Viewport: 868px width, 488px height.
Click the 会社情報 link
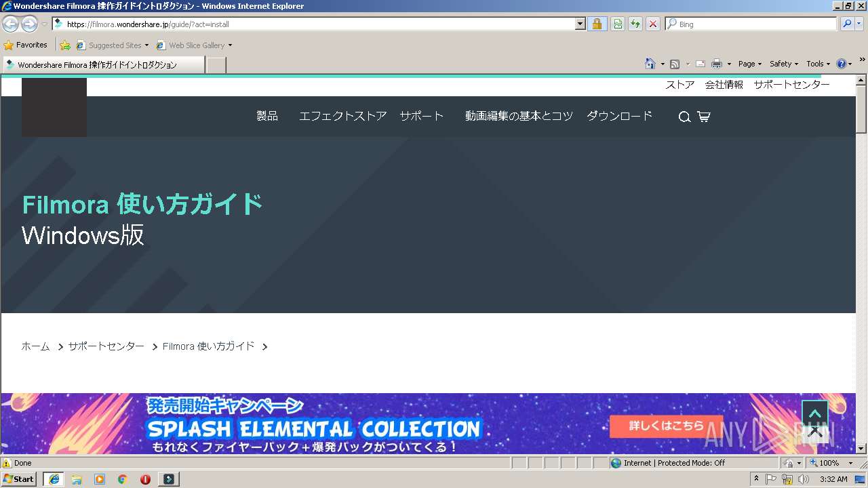coord(724,85)
